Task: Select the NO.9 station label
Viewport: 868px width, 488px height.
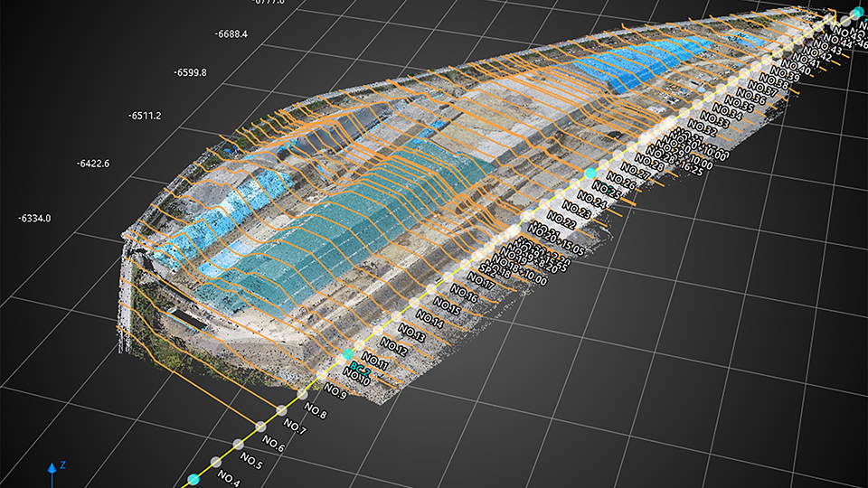Action: click(335, 392)
